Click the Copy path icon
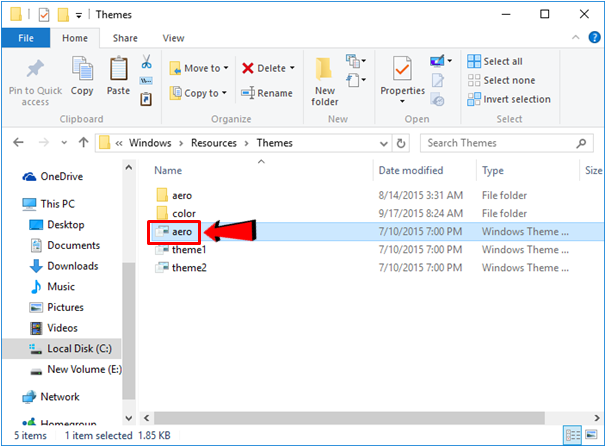Viewport: 606px width, 447px height. tap(146, 81)
